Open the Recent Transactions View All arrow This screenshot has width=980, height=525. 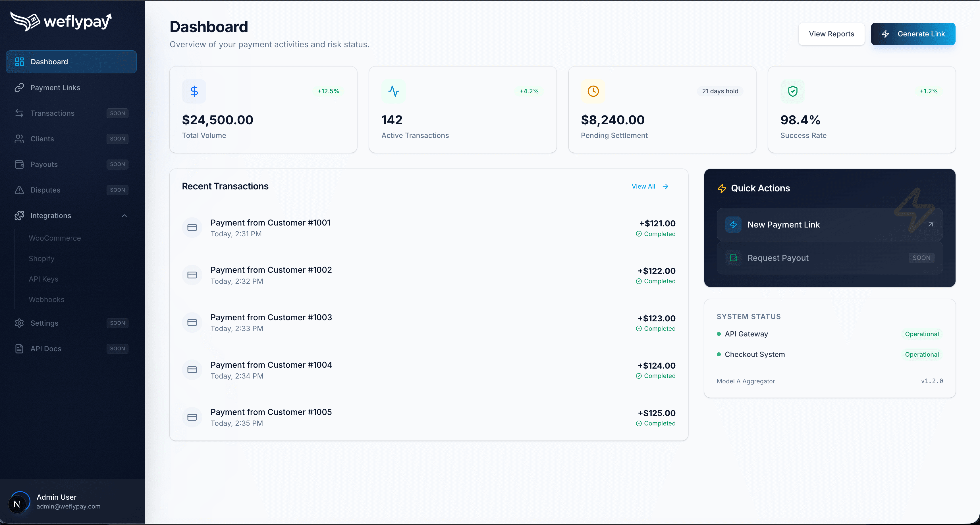665,186
